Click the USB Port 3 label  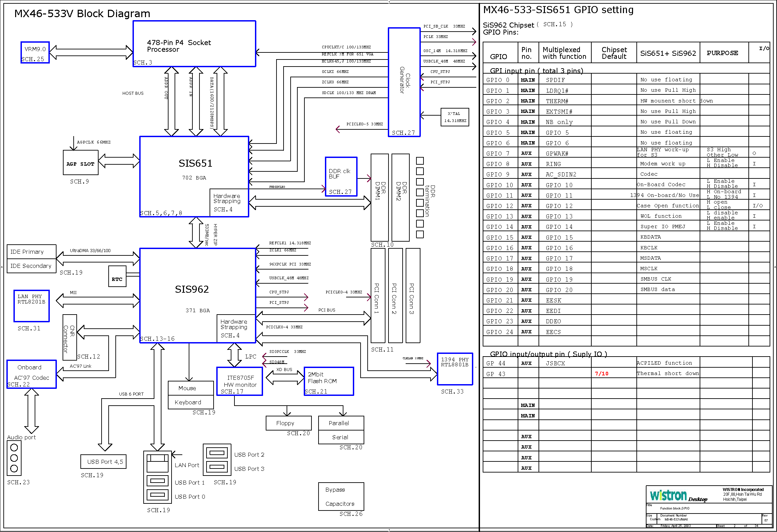[249, 469]
